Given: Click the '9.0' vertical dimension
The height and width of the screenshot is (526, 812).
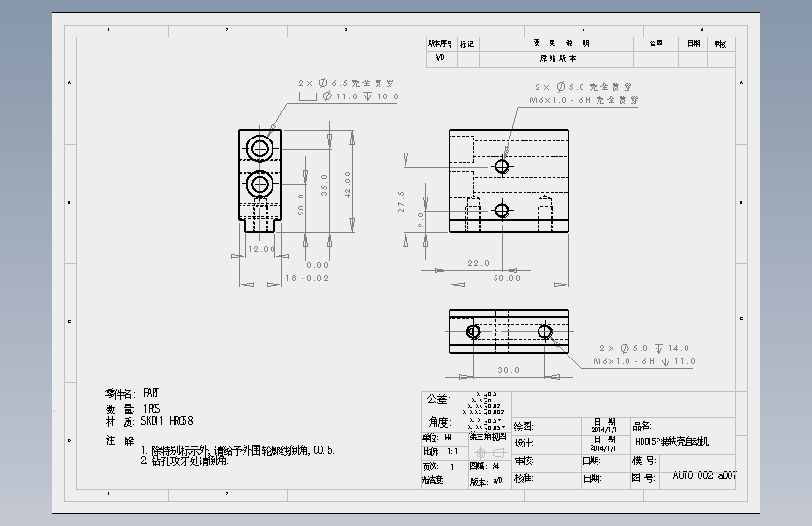Looking at the screenshot, I should pyautogui.click(x=421, y=220).
